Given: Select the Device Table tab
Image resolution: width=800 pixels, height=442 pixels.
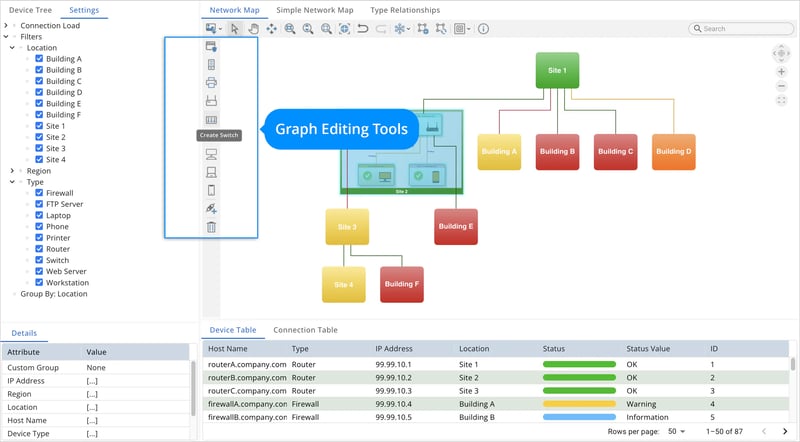Looking at the screenshot, I should 233,330.
